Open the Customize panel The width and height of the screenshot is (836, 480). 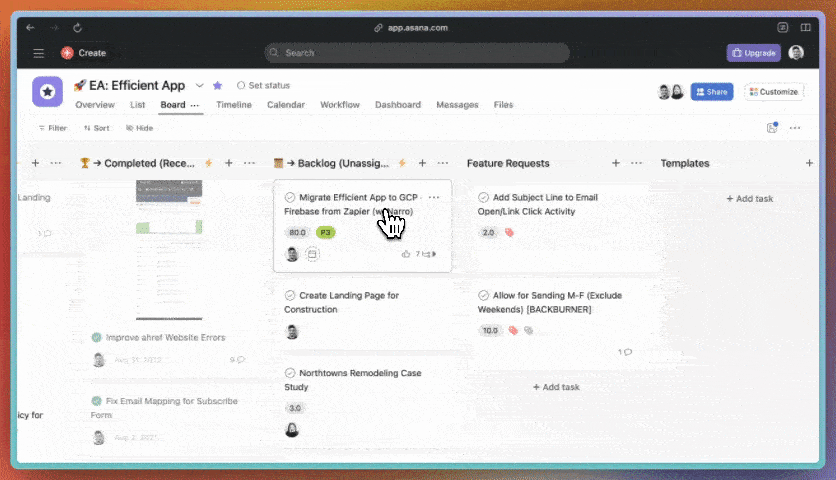coord(774,92)
